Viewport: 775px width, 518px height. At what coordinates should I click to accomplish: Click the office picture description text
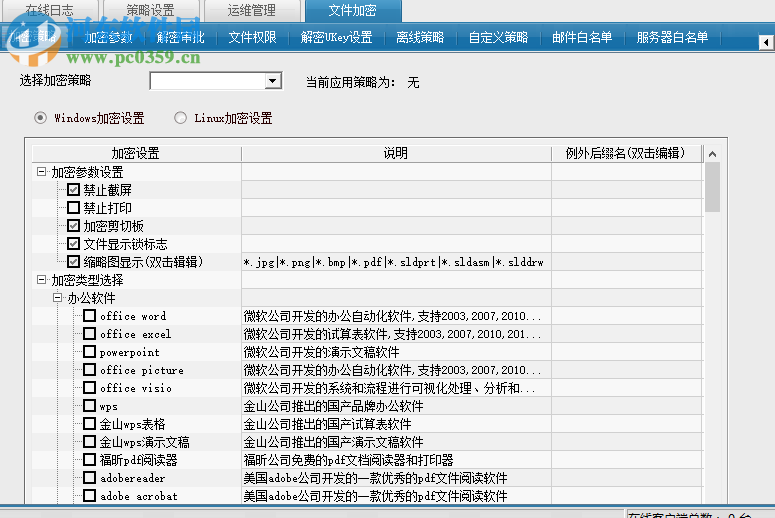point(392,370)
